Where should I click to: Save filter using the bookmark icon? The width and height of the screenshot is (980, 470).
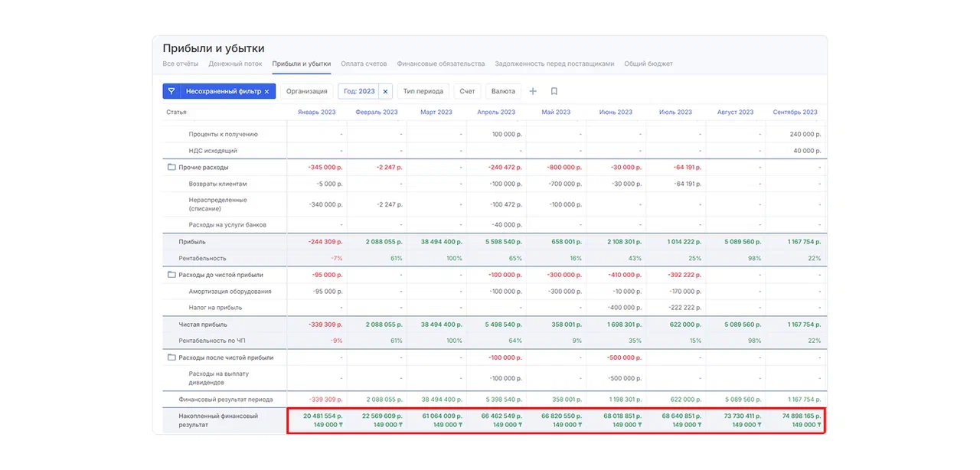554,91
